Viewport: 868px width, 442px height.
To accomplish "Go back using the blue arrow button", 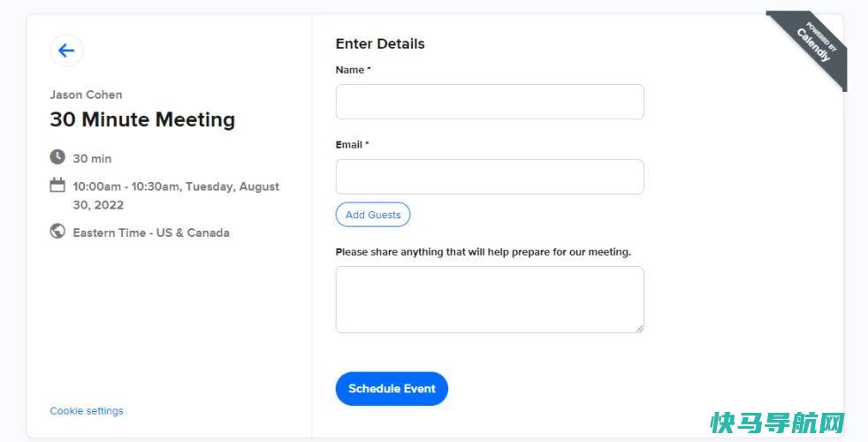I will pyautogui.click(x=66, y=50).
